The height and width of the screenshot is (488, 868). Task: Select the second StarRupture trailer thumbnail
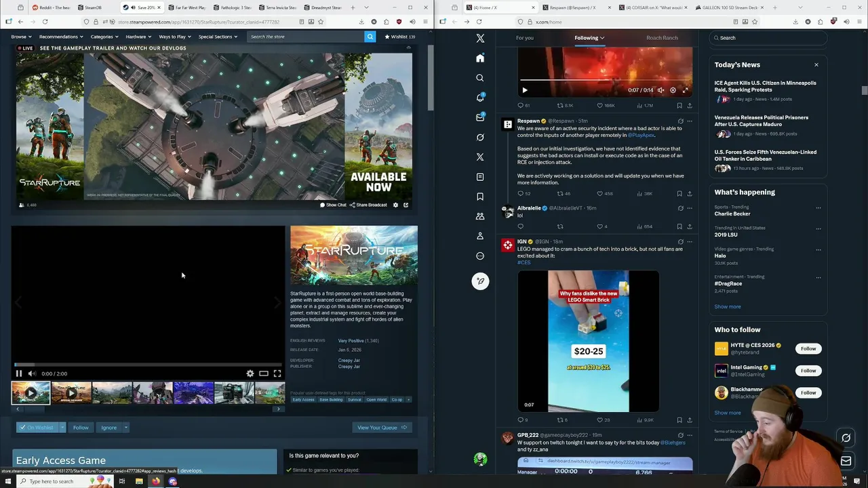pos(71,393)
